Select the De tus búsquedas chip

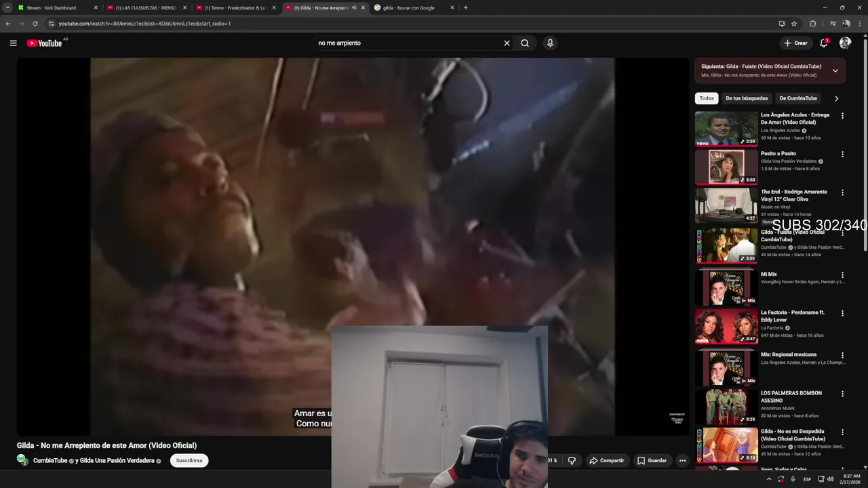tap(747, 98)
